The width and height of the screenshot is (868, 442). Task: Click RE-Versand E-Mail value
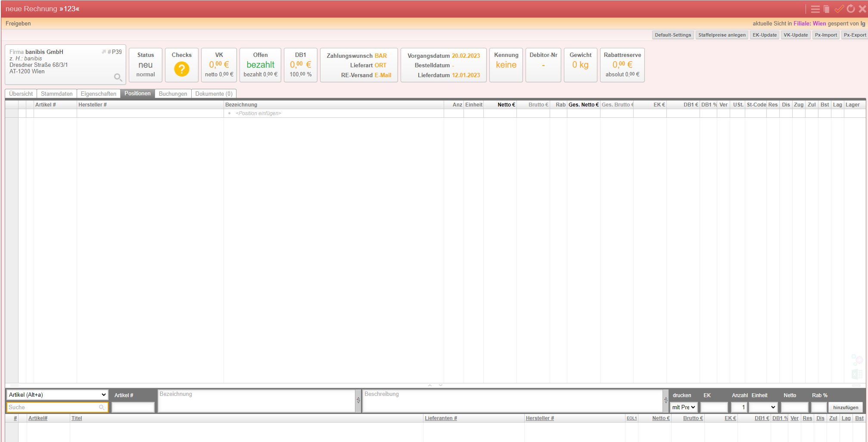[383, 75]
